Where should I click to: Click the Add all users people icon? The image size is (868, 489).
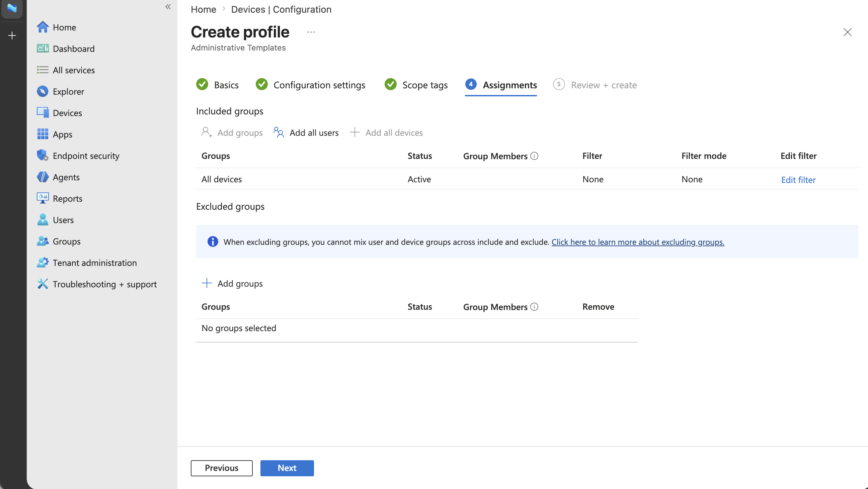(278, 132)
